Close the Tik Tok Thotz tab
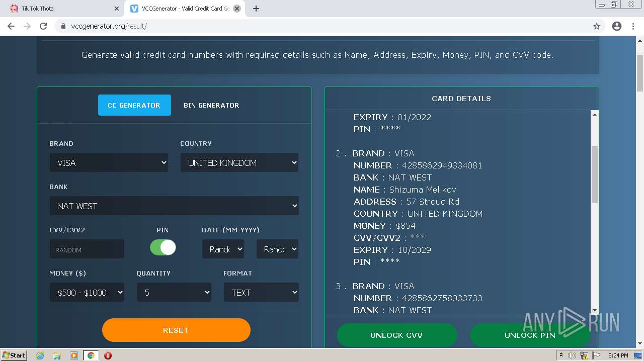The width and height of the screenshot is (644, 362). click(x=117, y=9)
